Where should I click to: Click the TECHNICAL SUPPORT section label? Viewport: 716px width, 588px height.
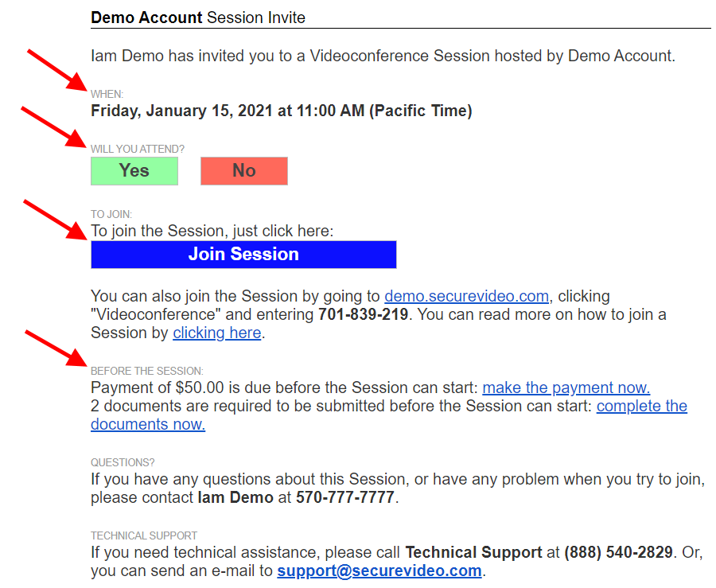coord(144,535)
